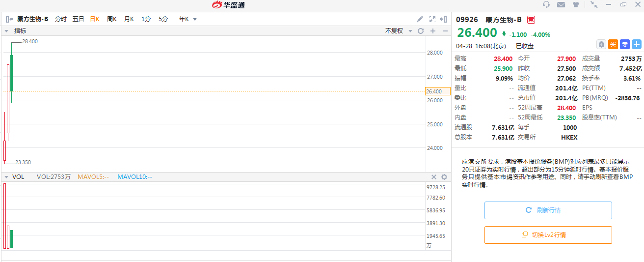Viewport: 644px width, 262px height.
Task: Click the Huasheng Tong logo
Action: 228,5
